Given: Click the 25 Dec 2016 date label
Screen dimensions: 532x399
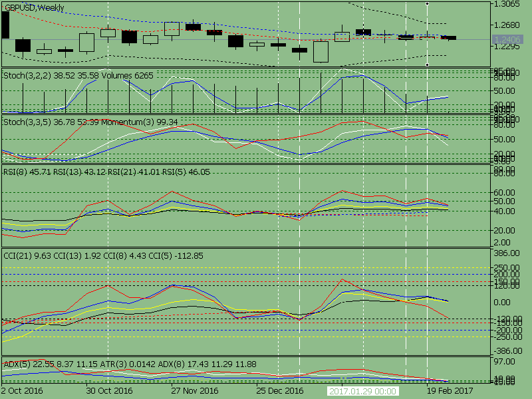Looking at the screenshot, I should [x=280, y=391].
